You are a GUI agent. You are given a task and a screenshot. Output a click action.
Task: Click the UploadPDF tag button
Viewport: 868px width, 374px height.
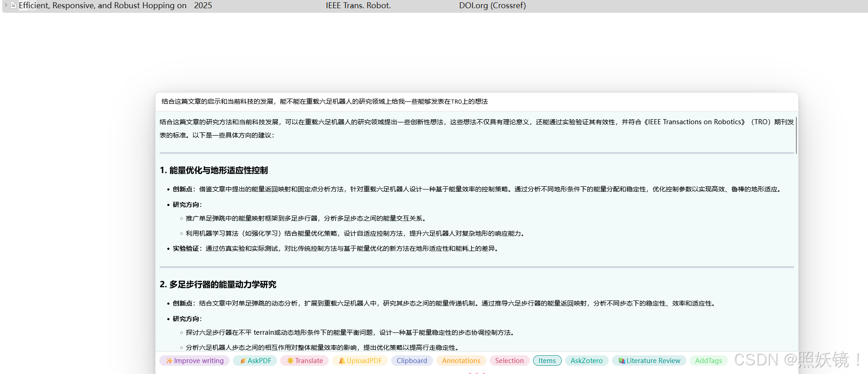coord(360,361)
